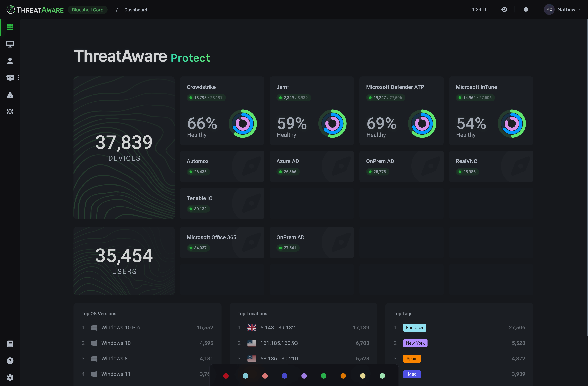The width and height of the screenshot is (588, 386).
Task: Open the users person icon in sidebar
Action: [x=10, y=61]
